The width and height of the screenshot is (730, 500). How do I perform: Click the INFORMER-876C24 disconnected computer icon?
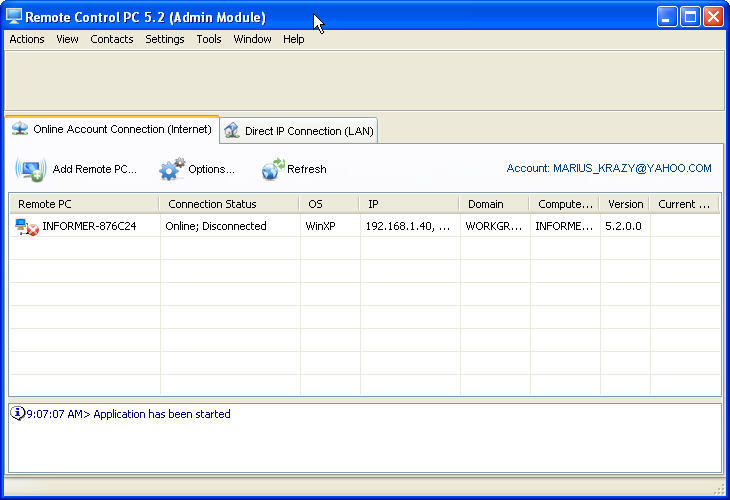[27, 227]
